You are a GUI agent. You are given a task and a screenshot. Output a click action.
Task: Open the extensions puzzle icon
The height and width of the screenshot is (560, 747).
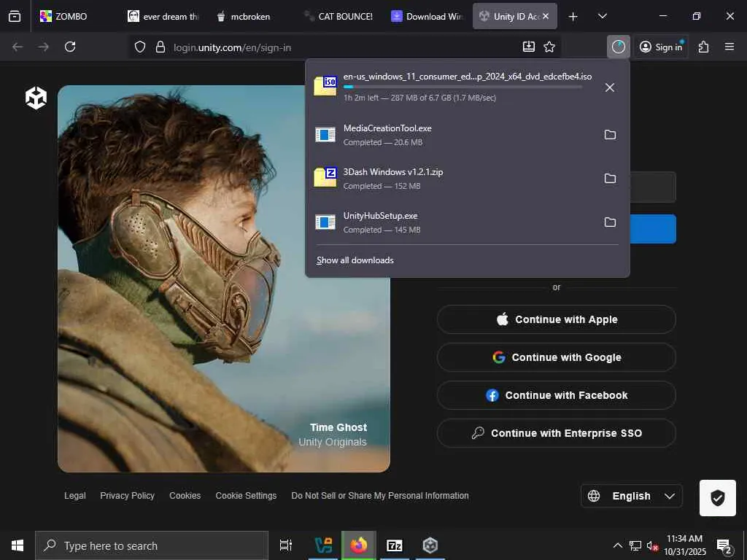point(704,47)
